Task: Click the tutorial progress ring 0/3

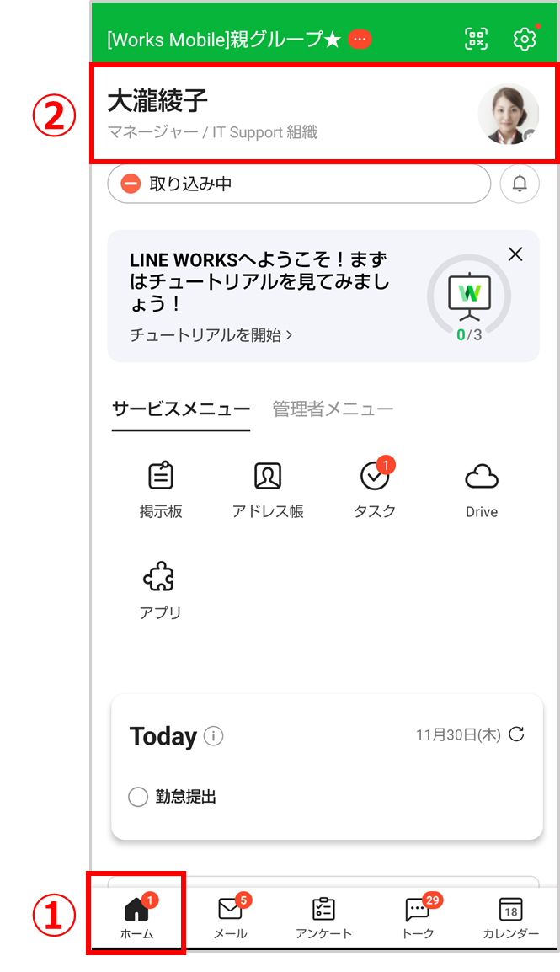Action: point(469,297)
